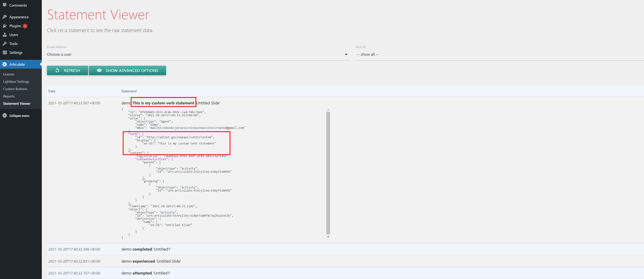Click the Collapse menu arrow icon

pos(5,115)
